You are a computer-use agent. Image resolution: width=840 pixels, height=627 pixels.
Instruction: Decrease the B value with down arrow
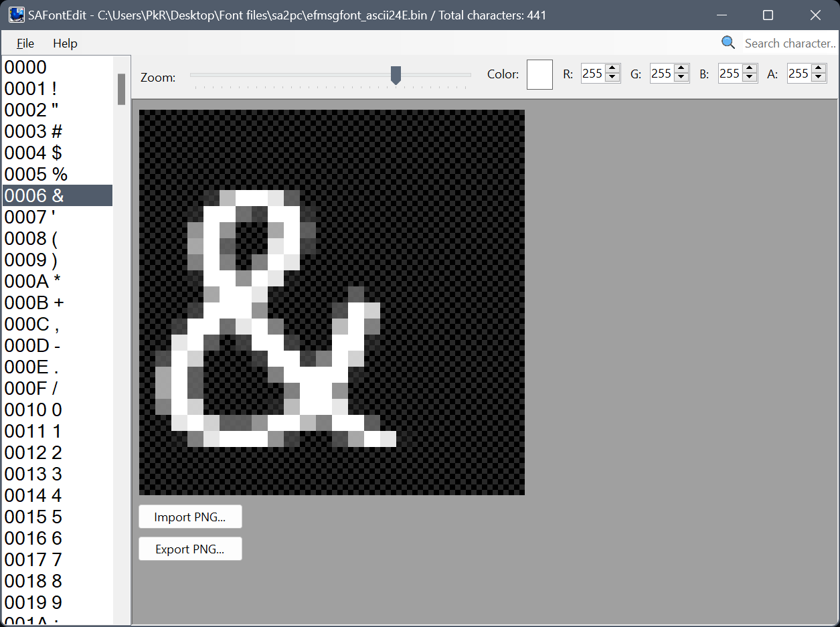tap(750, 78)
